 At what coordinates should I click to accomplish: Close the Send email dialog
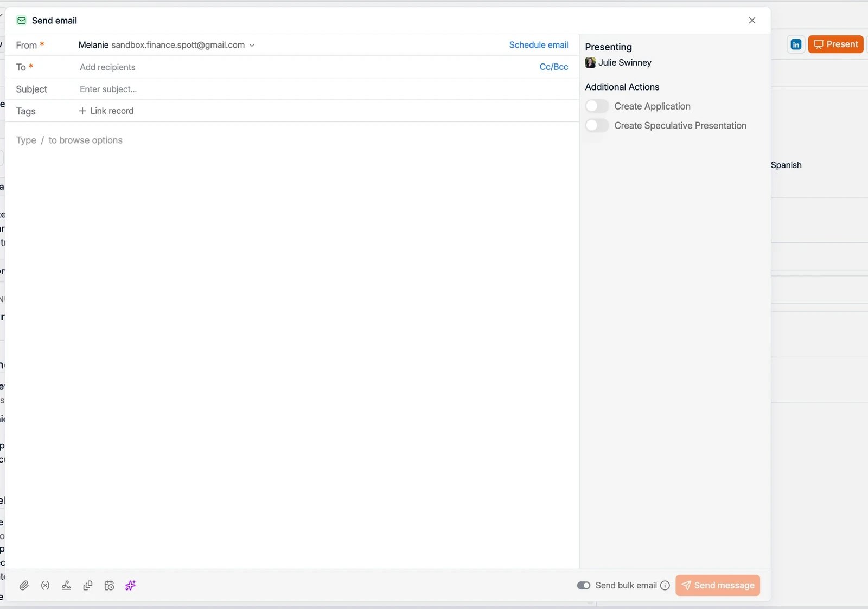(752, 20)
